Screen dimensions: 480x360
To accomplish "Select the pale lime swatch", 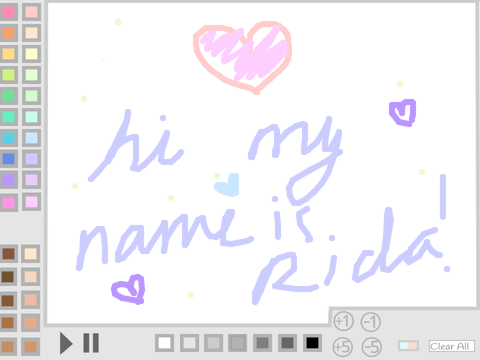I will coord(32,75).
